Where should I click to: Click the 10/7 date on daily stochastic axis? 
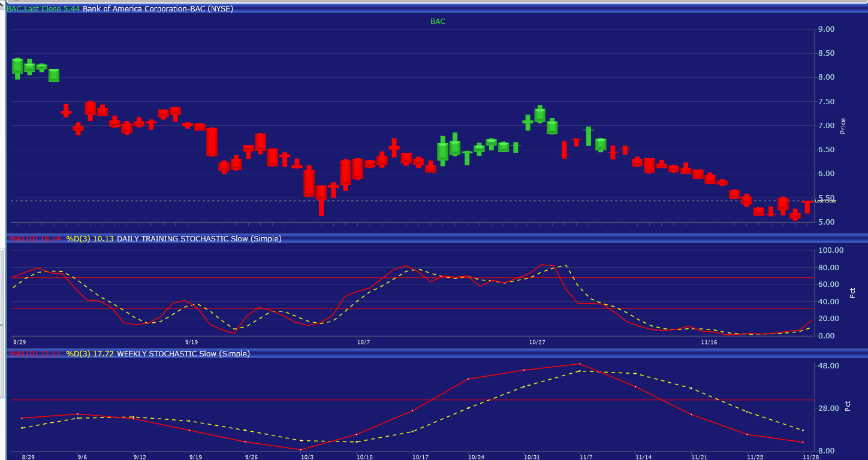[x=364, y=342]
